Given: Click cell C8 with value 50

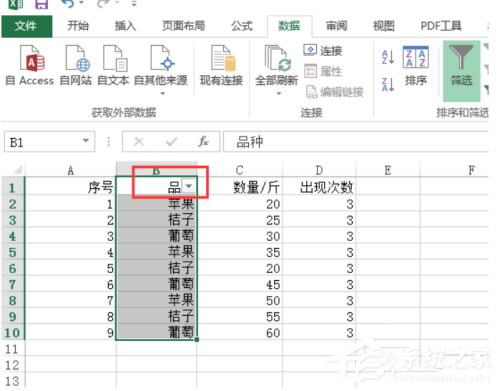Looking at the screenshot, I should pyautogui.click(x=239, y=300).
